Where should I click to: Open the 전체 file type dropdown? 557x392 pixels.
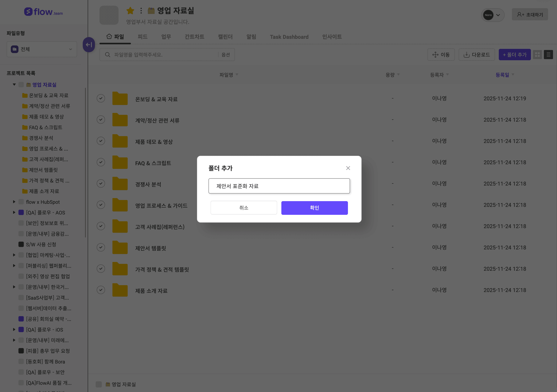click(42, 49)
